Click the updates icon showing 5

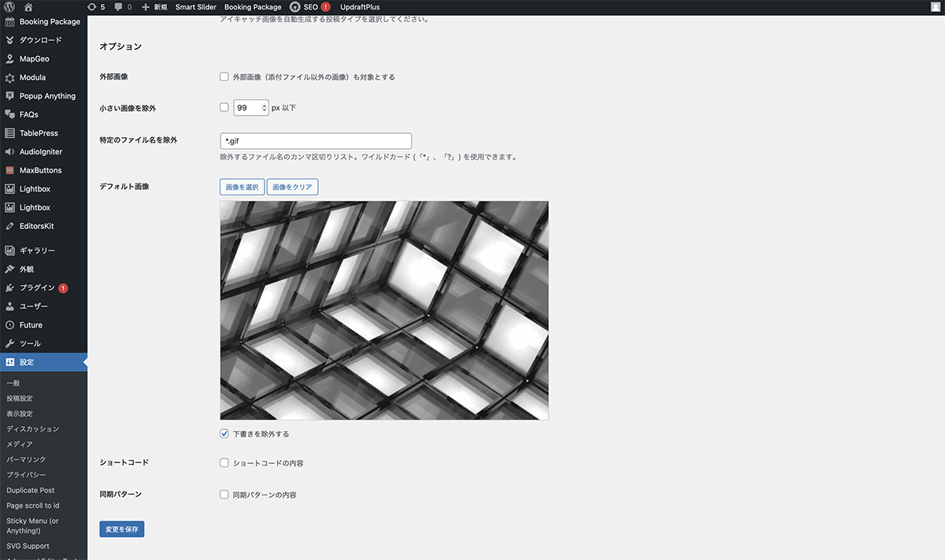click(92, 7)
